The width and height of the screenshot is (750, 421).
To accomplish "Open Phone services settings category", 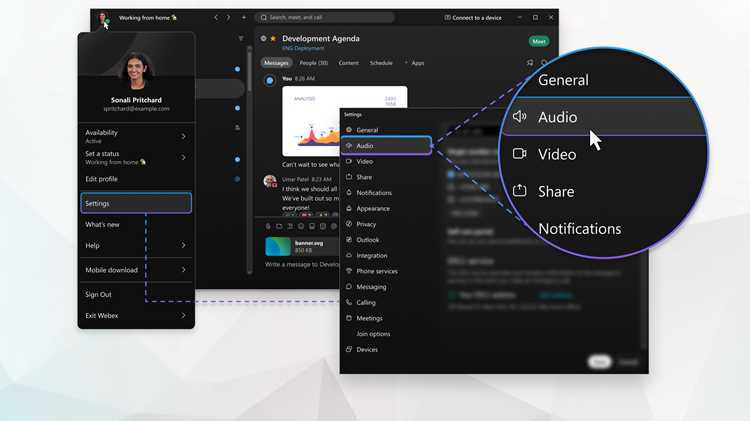I will coord(386,271).
